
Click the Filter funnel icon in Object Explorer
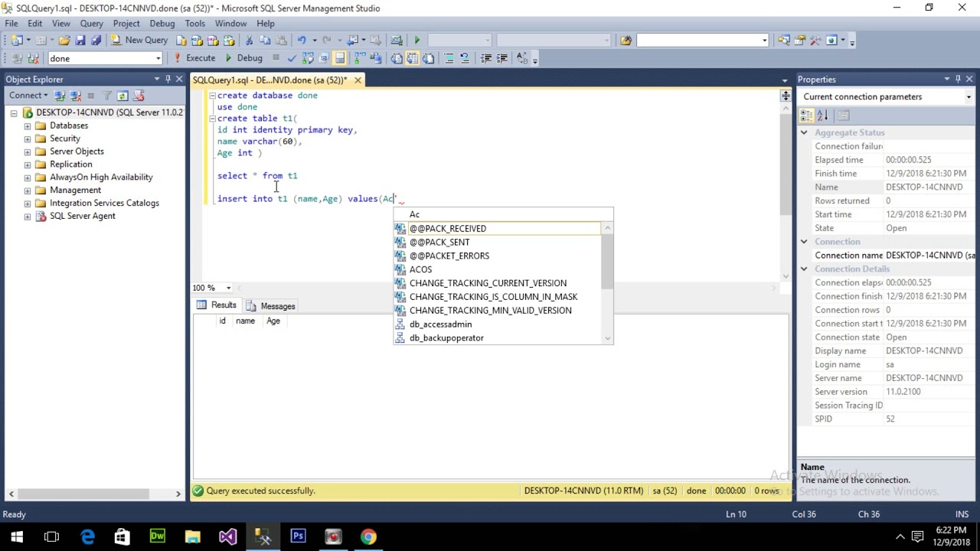click(x=107, y=96)
